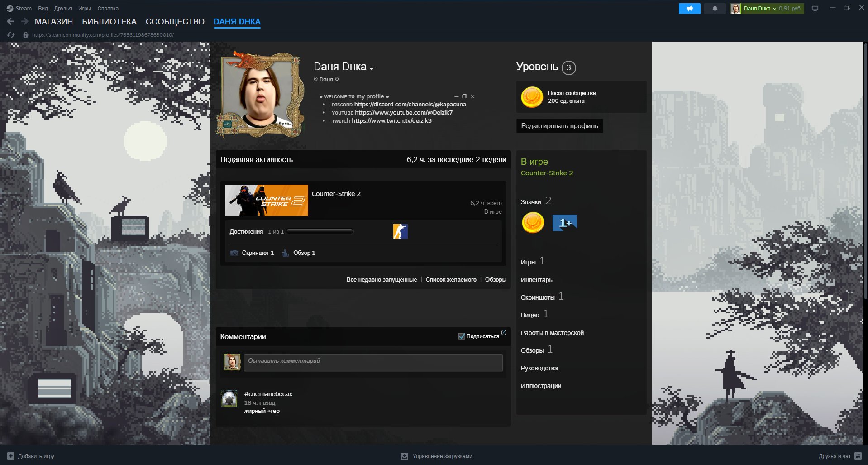Open the Игры menu
The width and height of the screenshot is (868, 465).
coord(85,8)
